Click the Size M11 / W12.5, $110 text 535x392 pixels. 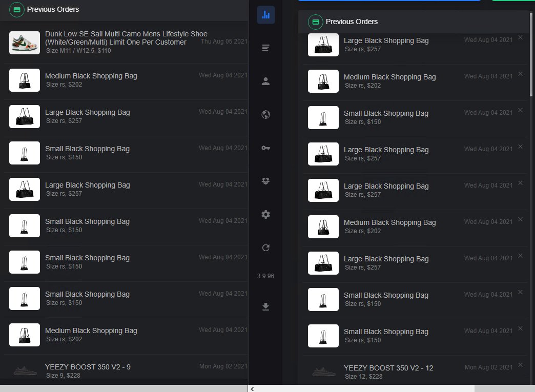coord(78,51)
